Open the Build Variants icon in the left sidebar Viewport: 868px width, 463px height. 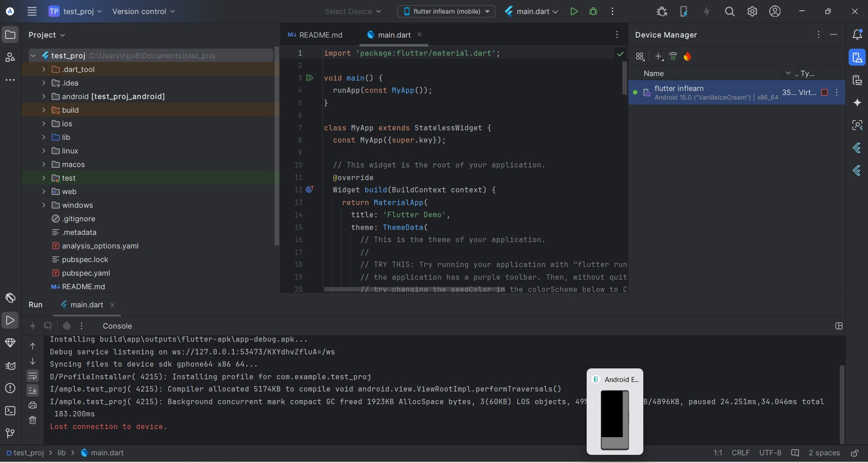[x=10, y=298]
